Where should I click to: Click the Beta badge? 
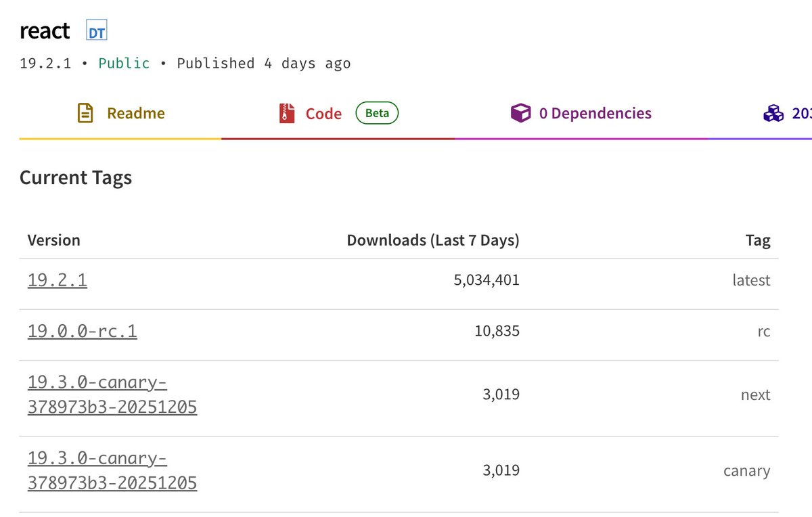tap(377, 113)
